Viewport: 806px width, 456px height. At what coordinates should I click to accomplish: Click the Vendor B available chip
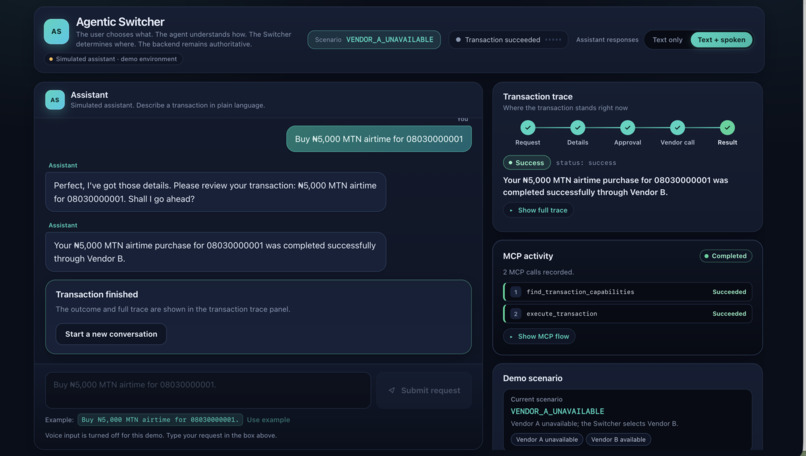click(618, 440)
